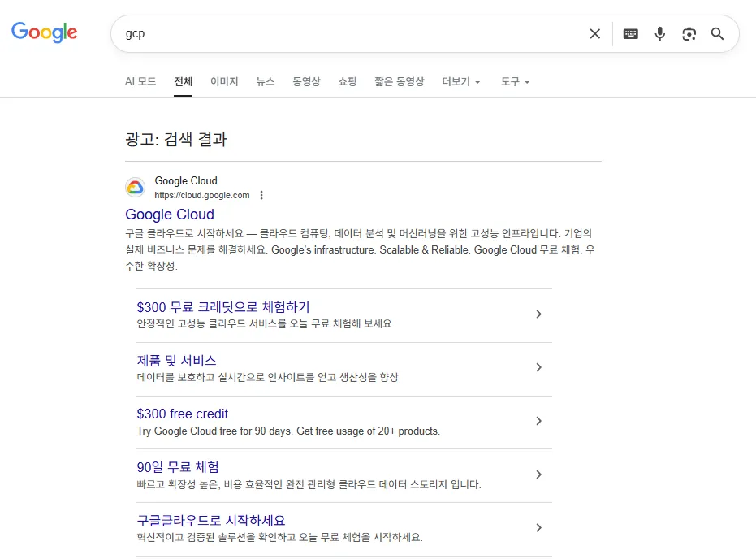Screen dimensions: 756x559
Task: Click chevron beside 90일 무료 체험
Action: coord(538,474)
